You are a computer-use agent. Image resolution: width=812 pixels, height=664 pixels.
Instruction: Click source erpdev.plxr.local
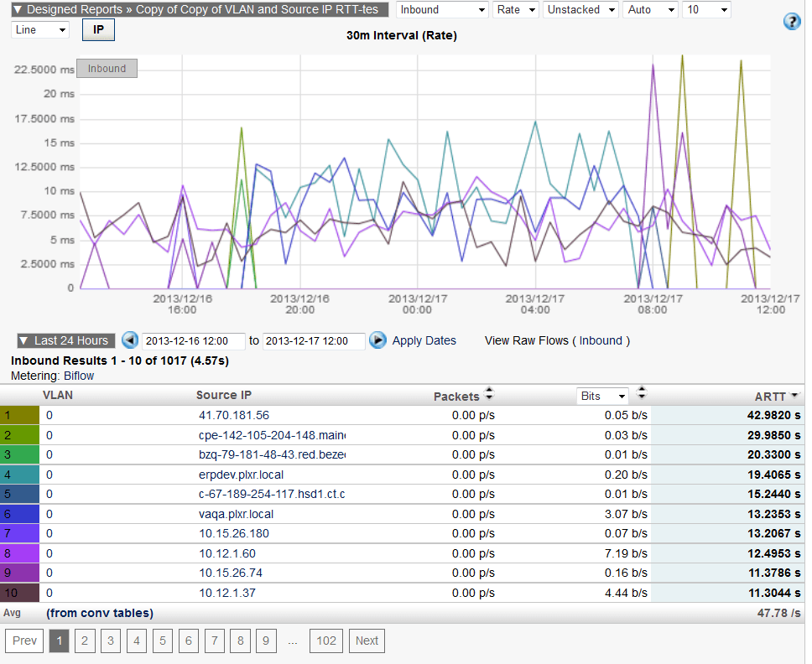click(x=241, y=475)
